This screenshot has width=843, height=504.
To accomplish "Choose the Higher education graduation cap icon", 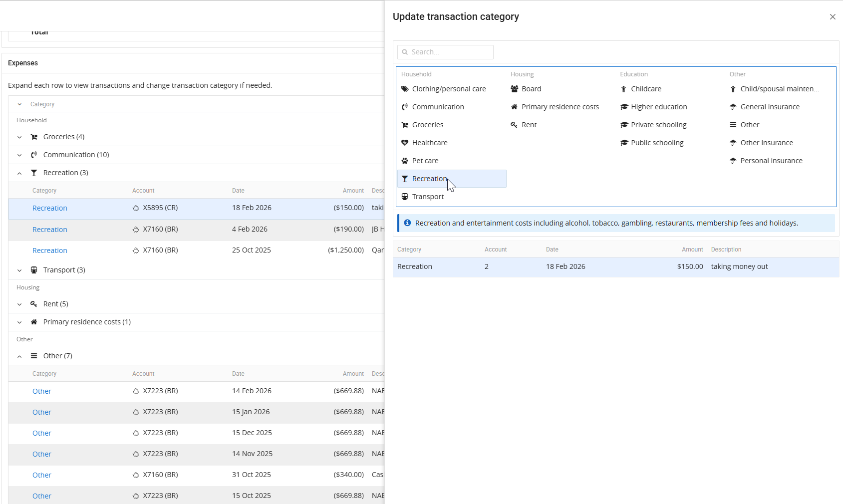I will [624, 107].
